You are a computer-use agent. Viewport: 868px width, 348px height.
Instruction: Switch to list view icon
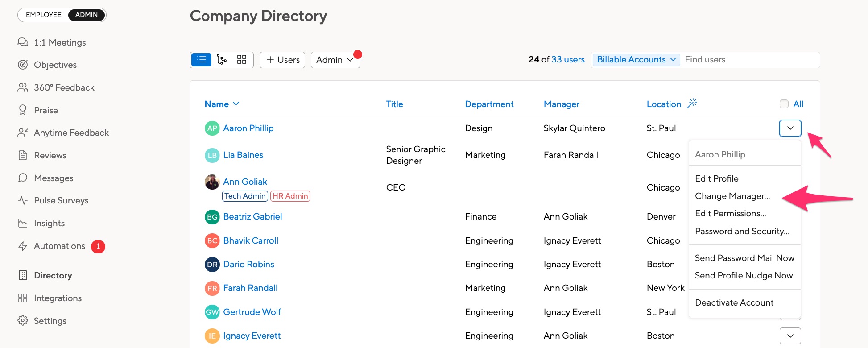[x=201, y=60]
